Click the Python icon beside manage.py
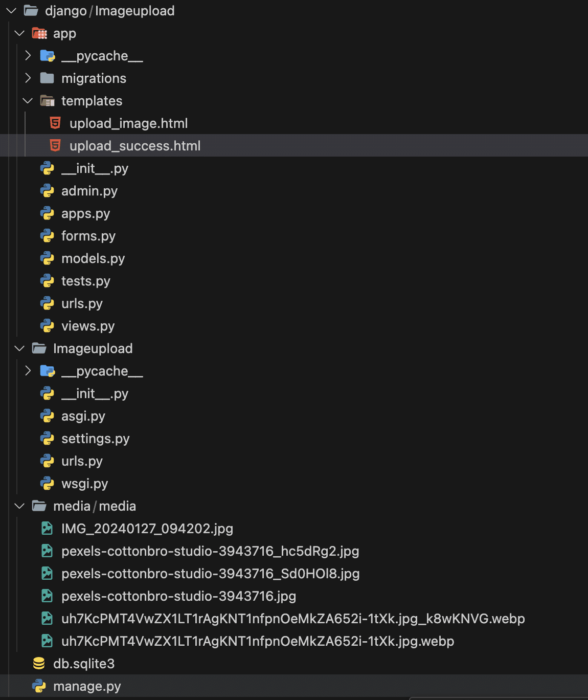This screenshot has width=588, height=700. (39, 686)
